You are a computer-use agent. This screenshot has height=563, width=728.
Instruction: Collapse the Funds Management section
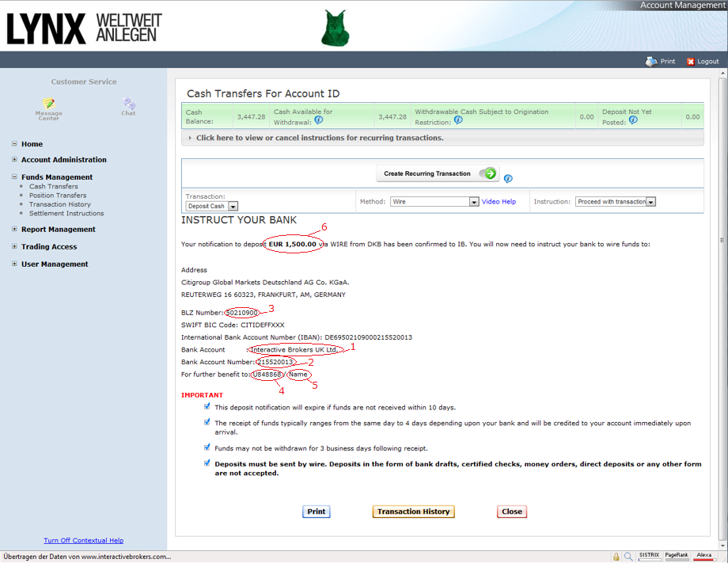point(14,177)
